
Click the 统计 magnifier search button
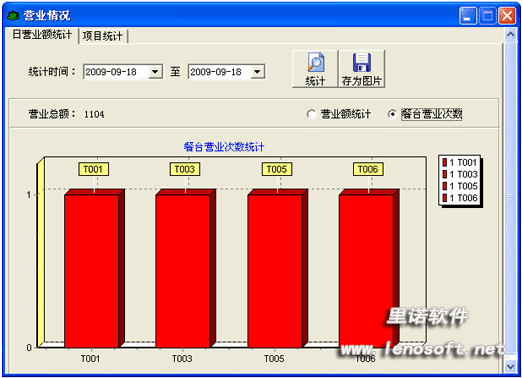(315, 69)
